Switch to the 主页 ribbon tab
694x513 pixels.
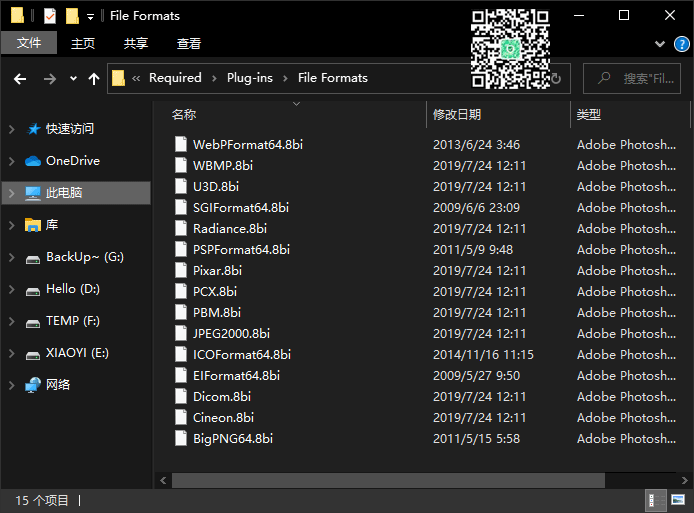(83, 43)
